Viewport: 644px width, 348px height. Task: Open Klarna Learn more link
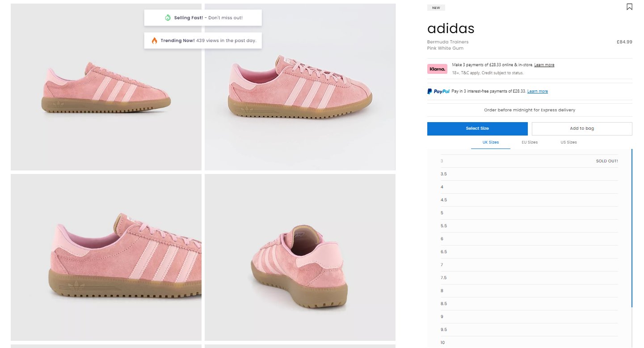pos(544,65)
